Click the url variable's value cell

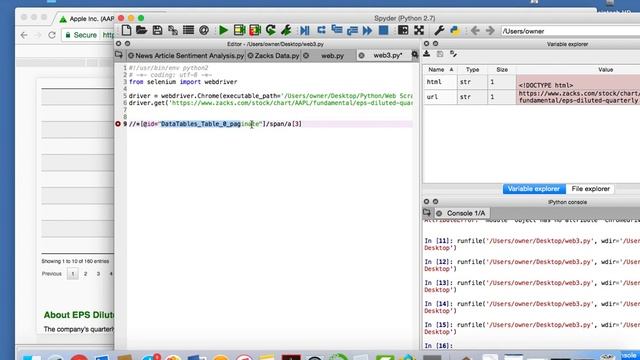click(x=578, y=97)
